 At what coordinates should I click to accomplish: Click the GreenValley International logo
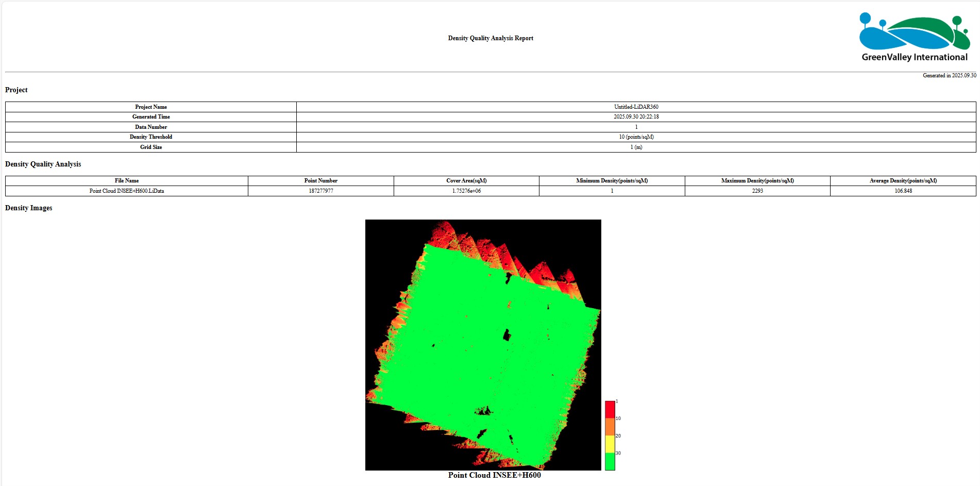tap(915, 37)
